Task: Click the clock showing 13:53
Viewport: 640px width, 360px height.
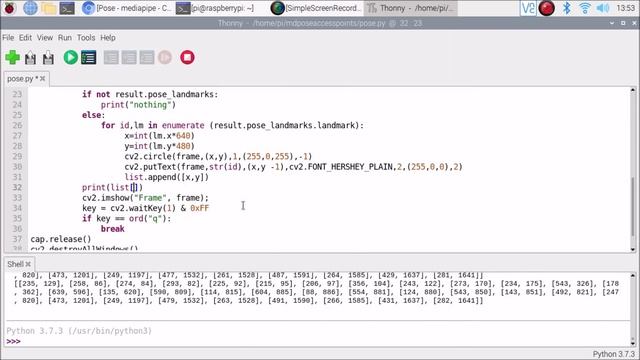Action: pyautogui.click(x=625, y=8)
